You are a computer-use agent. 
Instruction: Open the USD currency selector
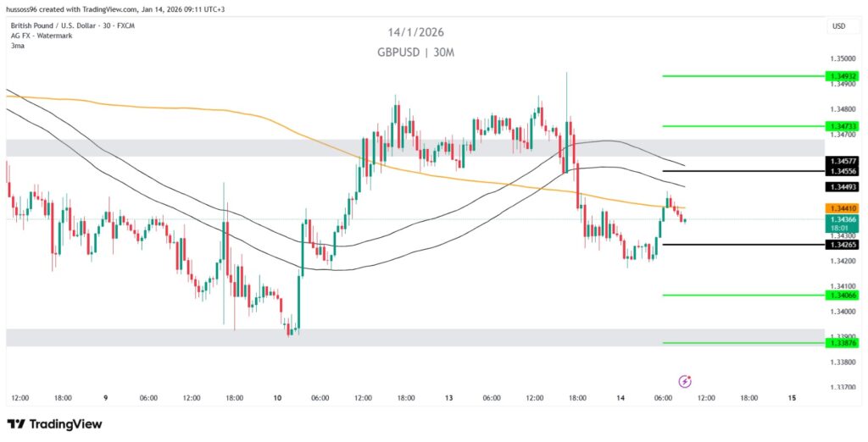[x=838, y=26]
